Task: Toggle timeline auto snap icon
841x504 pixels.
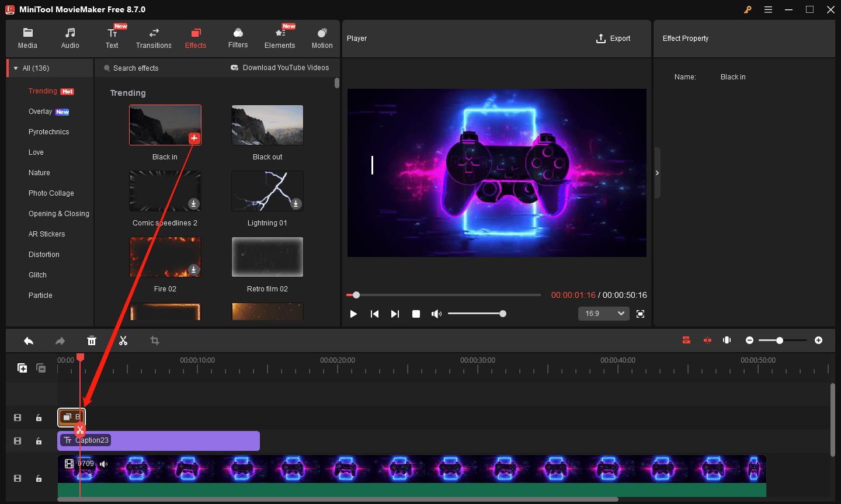Action: pos(686,340)
